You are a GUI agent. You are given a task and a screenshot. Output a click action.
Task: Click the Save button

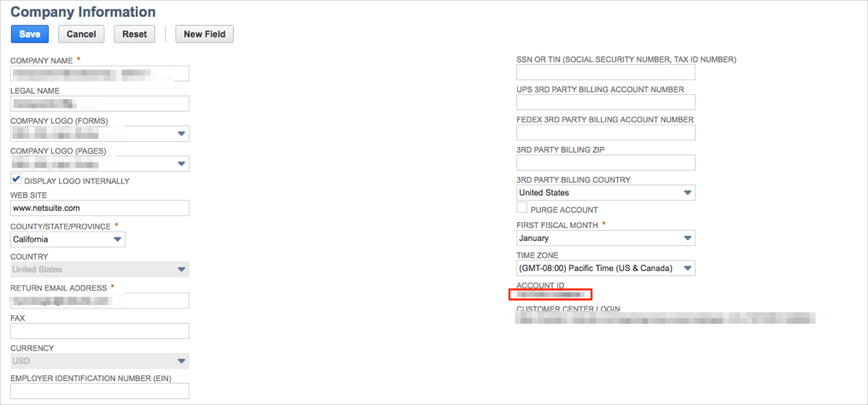pos(29,34)
